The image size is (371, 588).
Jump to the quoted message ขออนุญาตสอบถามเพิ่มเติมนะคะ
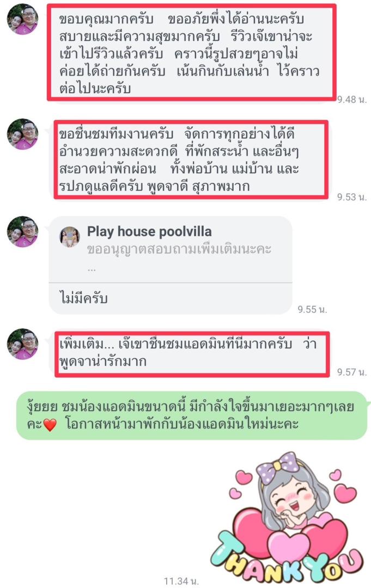click(179, 249)
